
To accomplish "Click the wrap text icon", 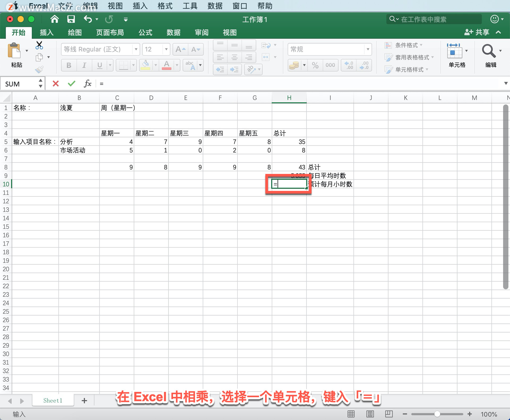I will coord(266,46).
